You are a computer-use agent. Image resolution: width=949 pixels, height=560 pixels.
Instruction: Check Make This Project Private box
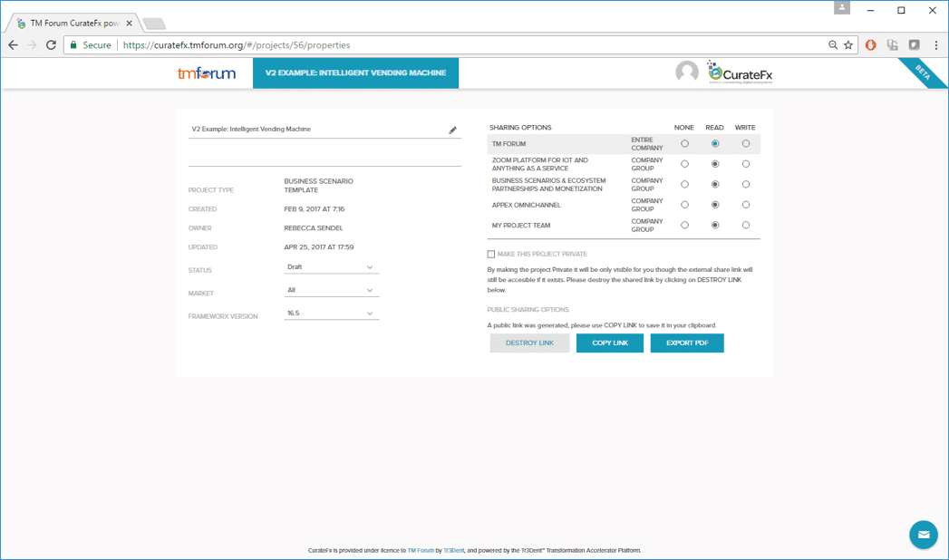tap(491, 255)
